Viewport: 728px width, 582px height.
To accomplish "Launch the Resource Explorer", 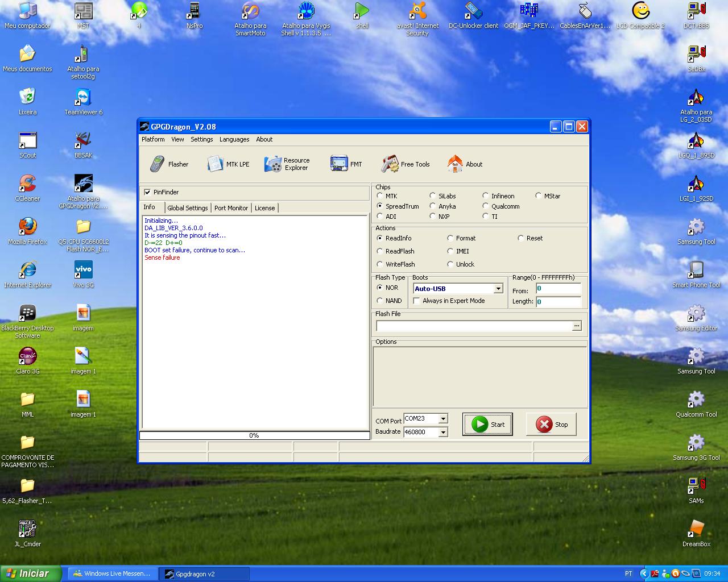I will (x=287, y=164).
